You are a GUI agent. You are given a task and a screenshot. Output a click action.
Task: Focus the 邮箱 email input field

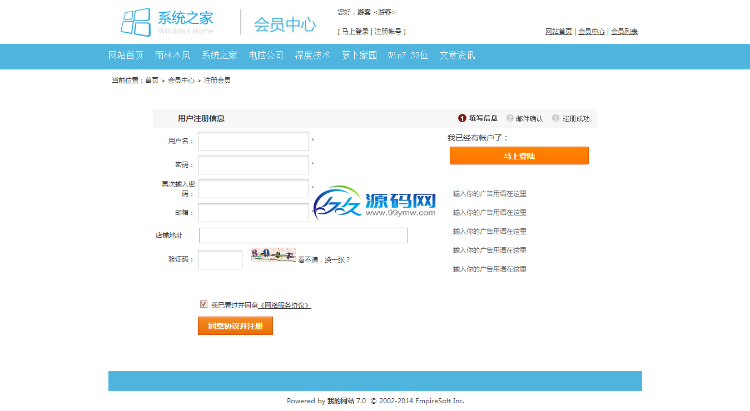[254, 212]
